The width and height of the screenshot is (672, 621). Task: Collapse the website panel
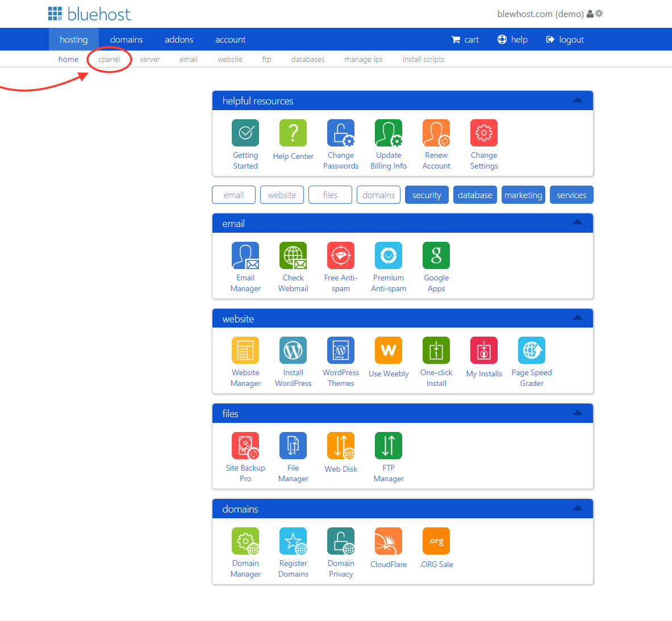click(x=578, y=318)
